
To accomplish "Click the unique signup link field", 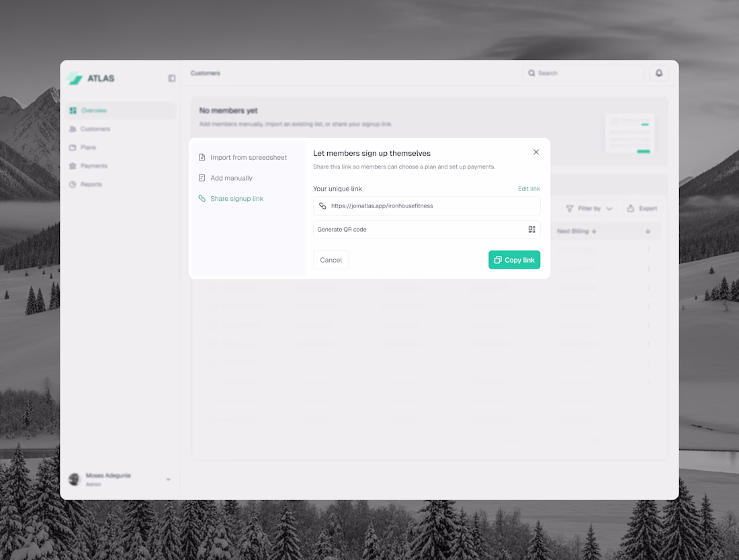I will coord(427,206).
